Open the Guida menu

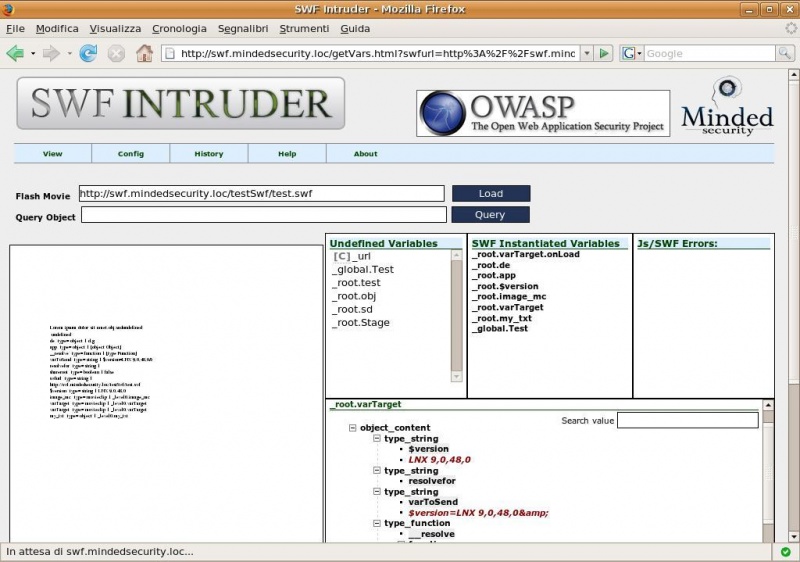[355, 29]
